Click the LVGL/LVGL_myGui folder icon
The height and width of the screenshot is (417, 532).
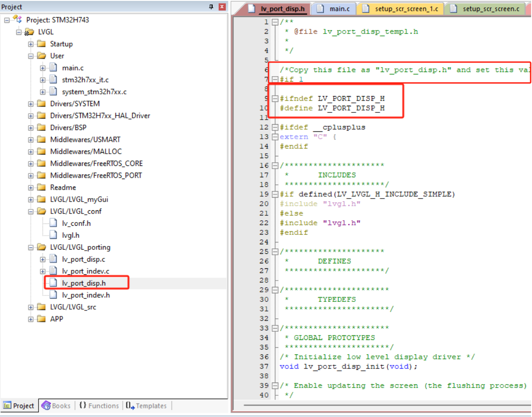[x=41, y=199]
